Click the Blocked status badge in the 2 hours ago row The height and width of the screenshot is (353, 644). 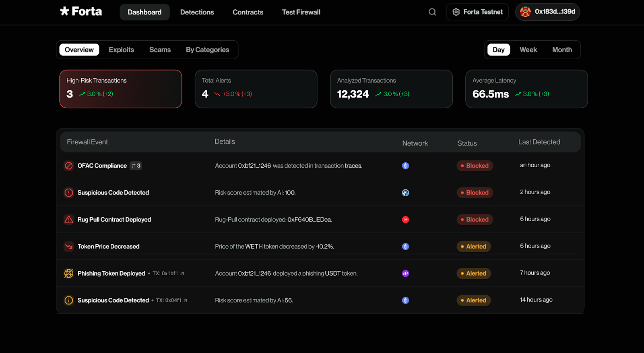475,193
